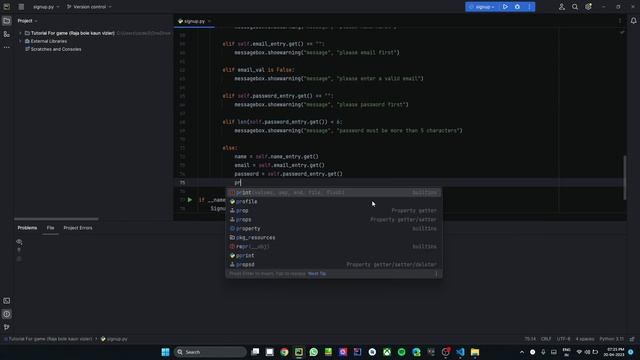Expand Tutorial For game project folder
Image resolution: width=640 pixels, height=360 pixels.
coord(20,33)
